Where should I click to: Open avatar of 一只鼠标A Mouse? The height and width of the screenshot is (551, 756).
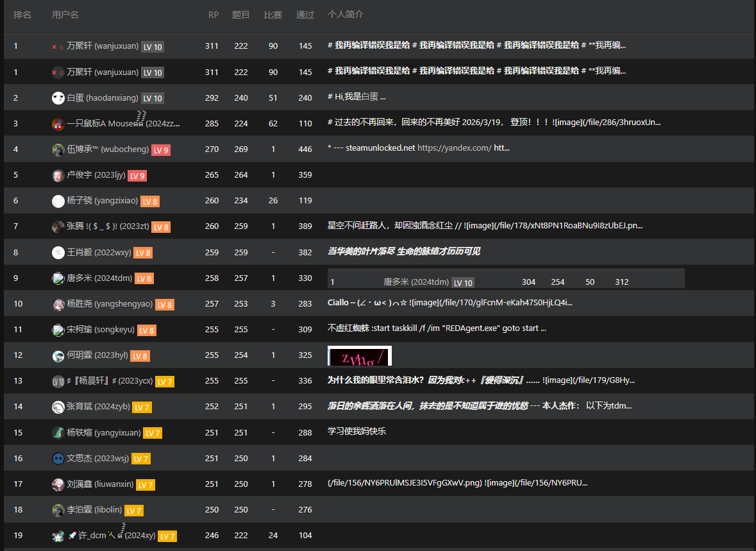point(58,124)
